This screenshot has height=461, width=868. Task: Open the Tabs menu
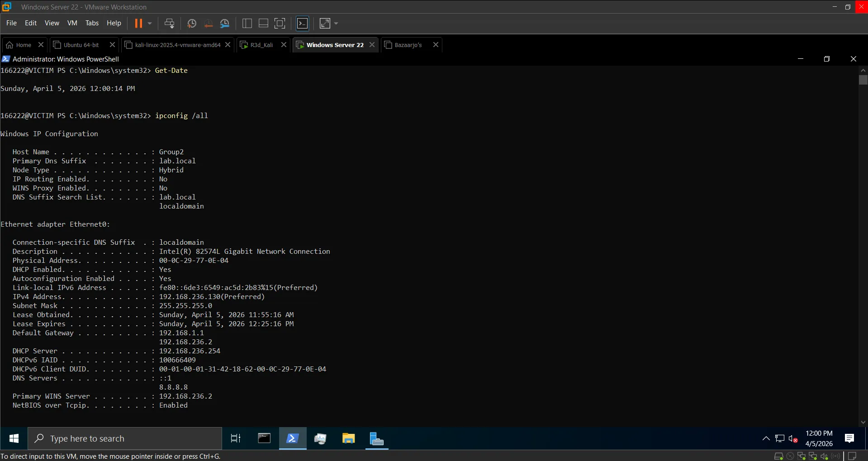[x=92, y=23]
